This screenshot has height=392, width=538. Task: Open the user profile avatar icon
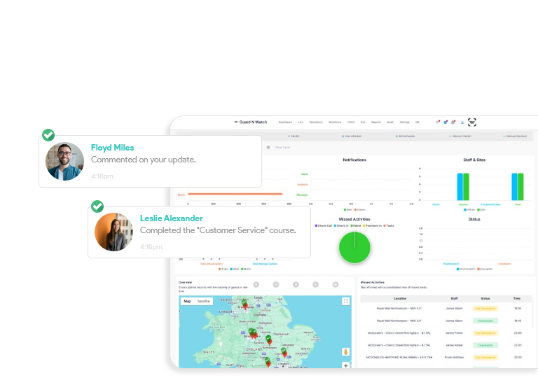[x=471, y=122]
